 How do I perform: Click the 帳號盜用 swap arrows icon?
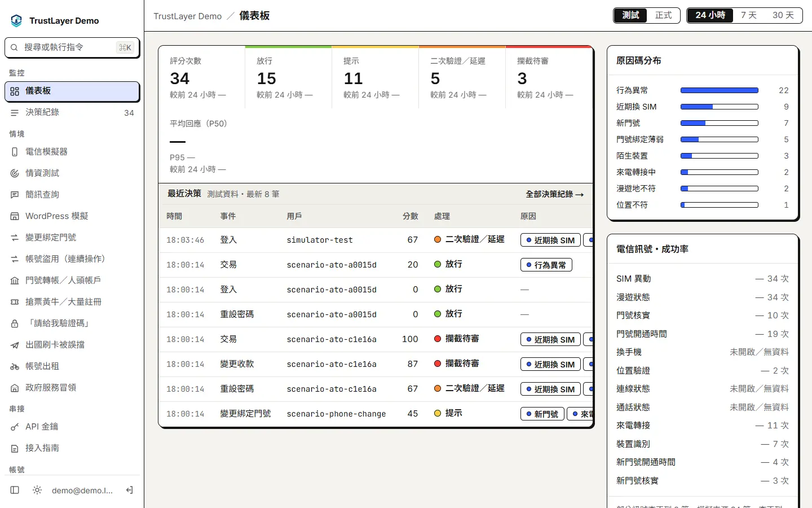coord(15,259)
